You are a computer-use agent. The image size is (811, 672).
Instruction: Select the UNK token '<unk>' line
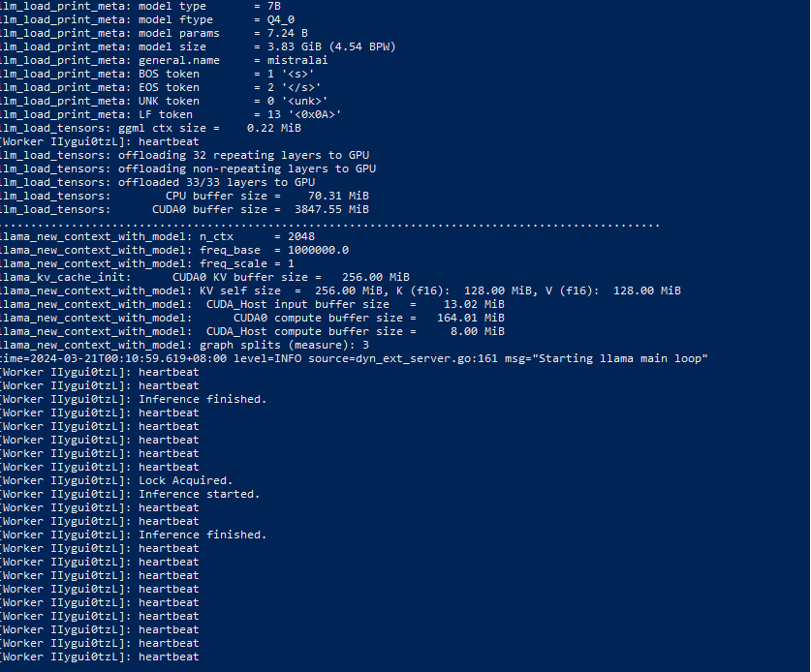pos(164,101)
